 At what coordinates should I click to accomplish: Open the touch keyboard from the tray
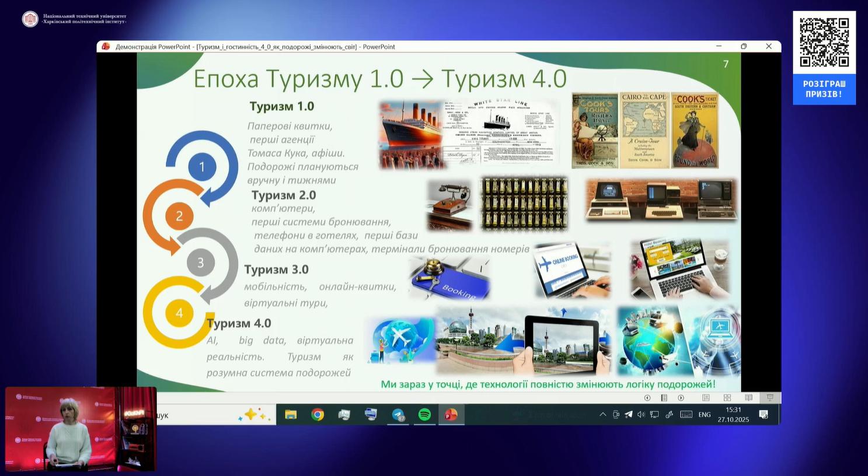686,415
